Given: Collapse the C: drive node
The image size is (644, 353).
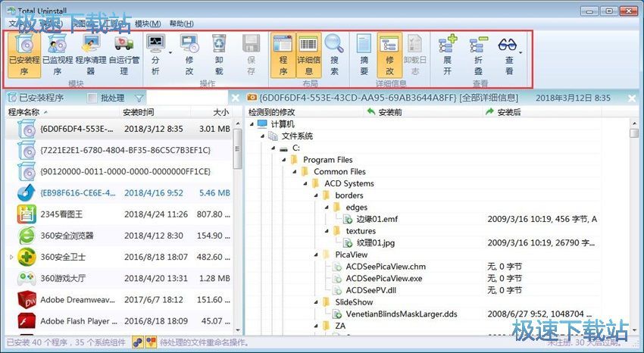Looking at the screenshot, I should pyautogui.click(x=273, y=148).
